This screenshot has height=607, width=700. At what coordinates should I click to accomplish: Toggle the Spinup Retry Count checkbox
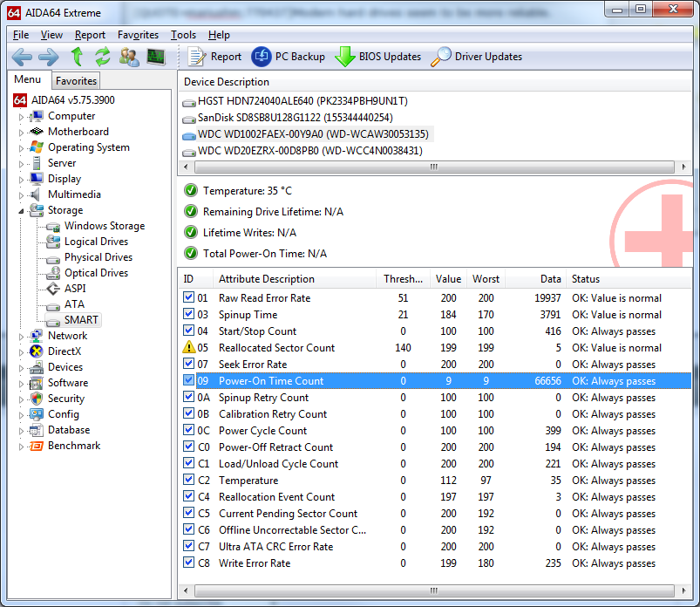pyautogui.click(x=189, y=397)
